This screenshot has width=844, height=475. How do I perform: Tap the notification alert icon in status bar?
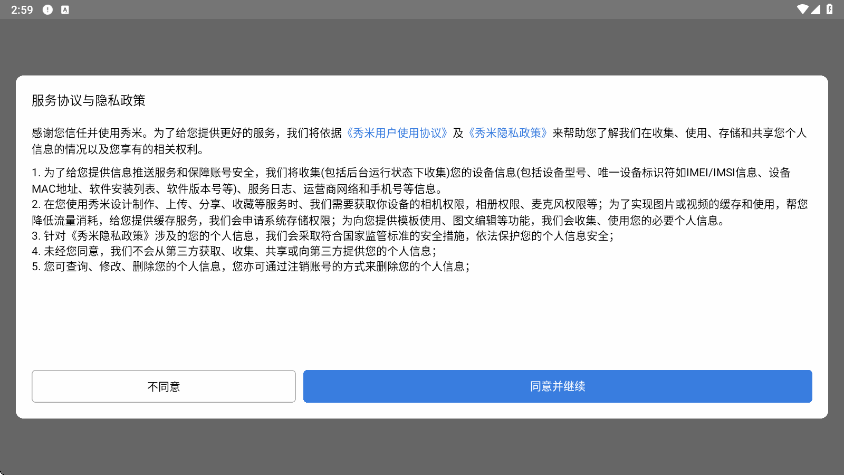point(48,10)
